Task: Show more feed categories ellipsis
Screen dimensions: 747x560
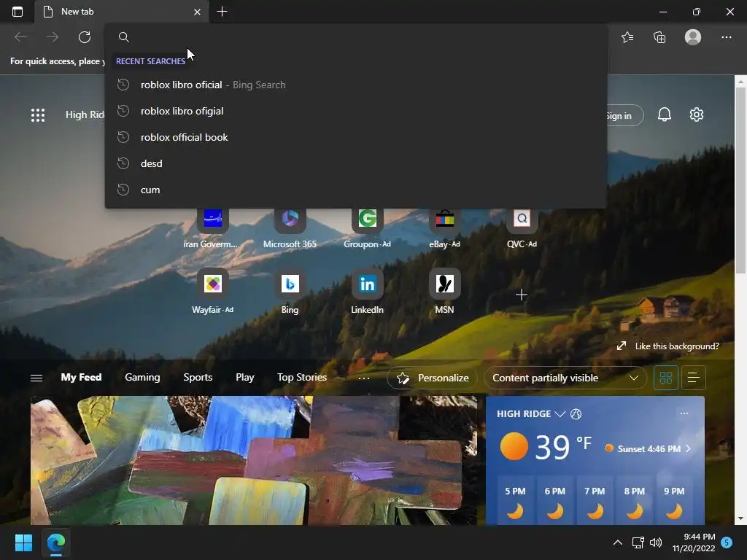Action: (x=364, y=378)
